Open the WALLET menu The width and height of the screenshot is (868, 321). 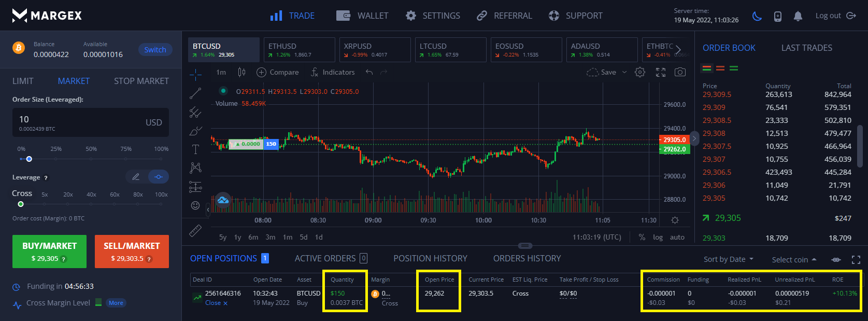click(362, 16)
